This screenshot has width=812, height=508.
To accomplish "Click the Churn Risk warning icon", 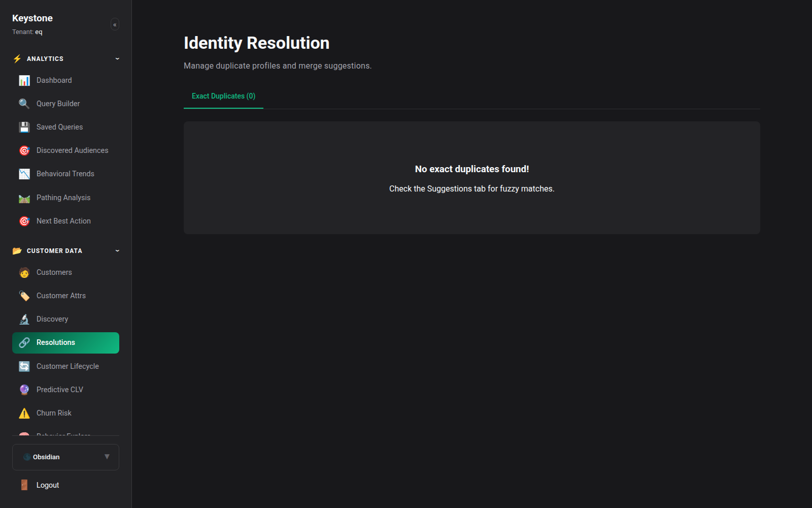I will click(24, 413).
